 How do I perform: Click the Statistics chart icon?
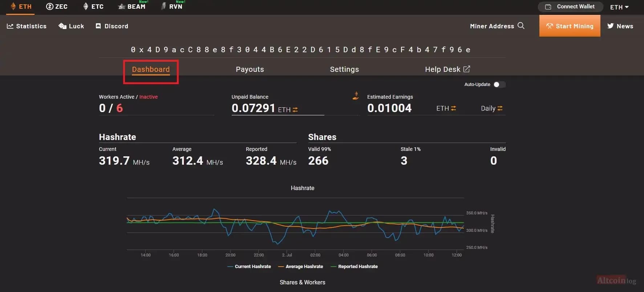10,26
